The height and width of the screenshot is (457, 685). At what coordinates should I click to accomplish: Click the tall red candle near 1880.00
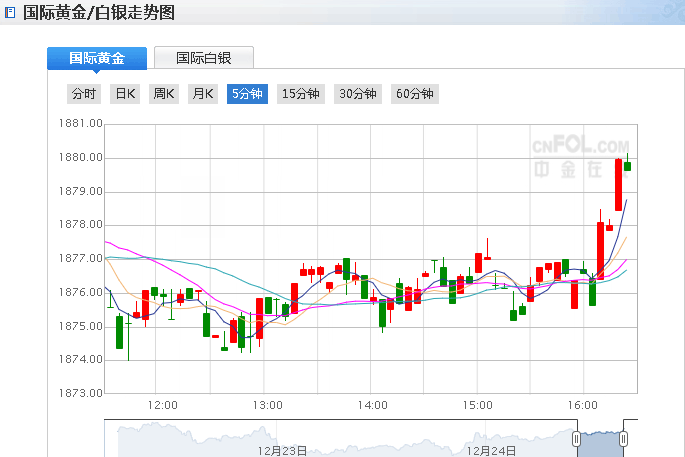[x=619, y=184]
